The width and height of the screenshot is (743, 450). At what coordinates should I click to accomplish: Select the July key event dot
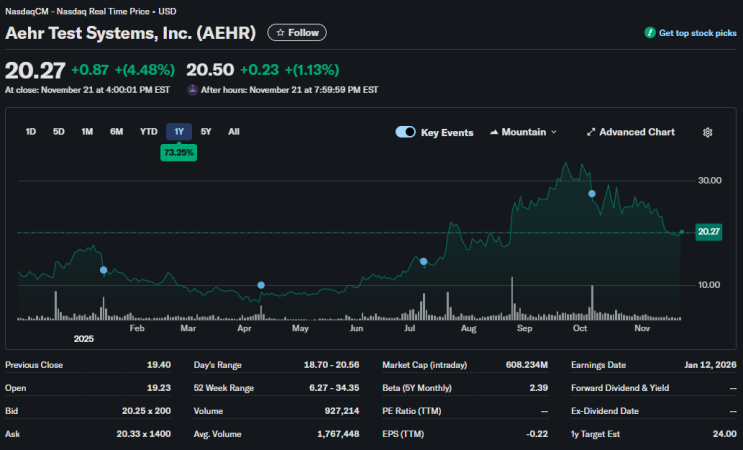click(x=424, y=261)
